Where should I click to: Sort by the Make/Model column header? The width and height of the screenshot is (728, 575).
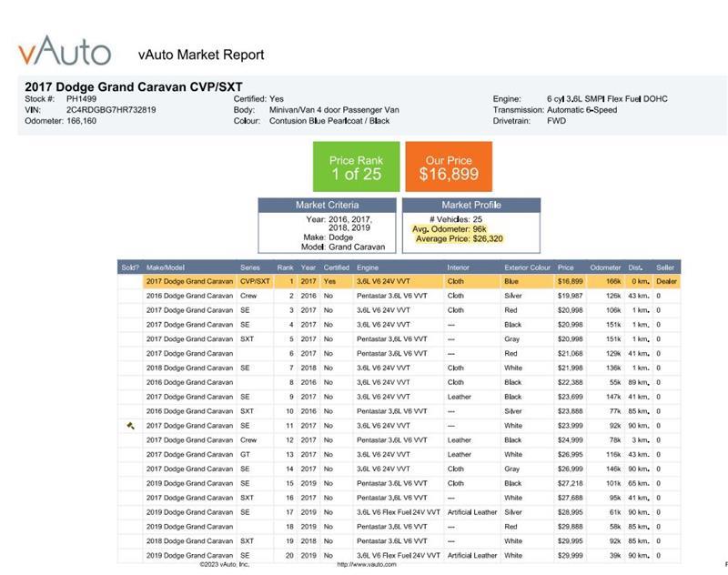point(166,267)
